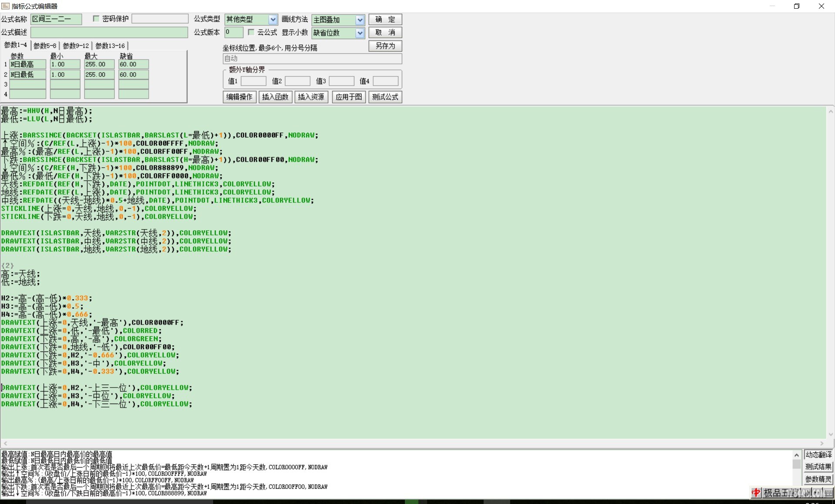
Task: Click the 插入资源 button
Action: coord(311,97)
